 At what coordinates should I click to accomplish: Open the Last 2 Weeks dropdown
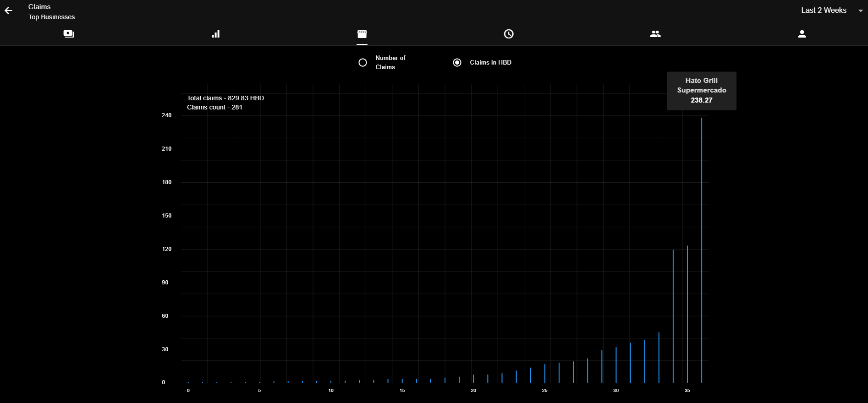click(x=831, y=11)
